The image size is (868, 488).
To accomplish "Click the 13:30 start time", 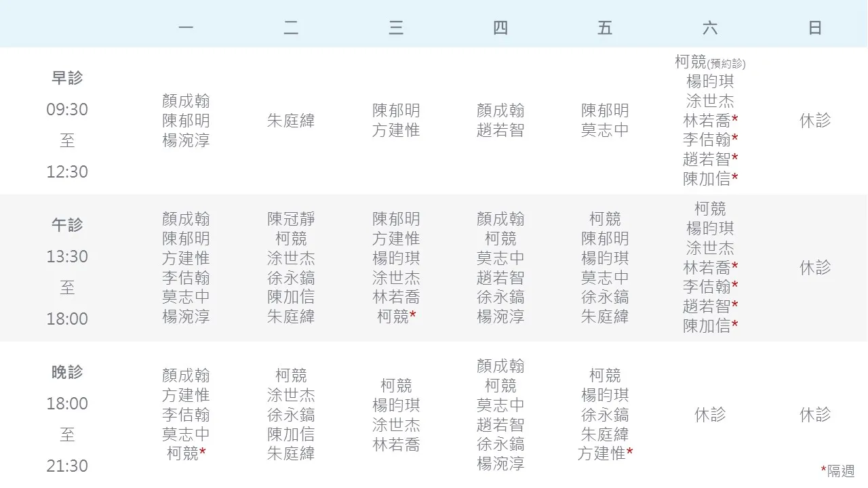I will coord(67,256).
